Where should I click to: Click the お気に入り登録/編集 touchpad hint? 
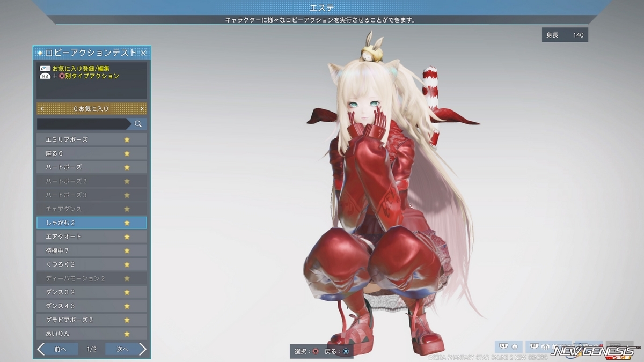coord(75,69)
